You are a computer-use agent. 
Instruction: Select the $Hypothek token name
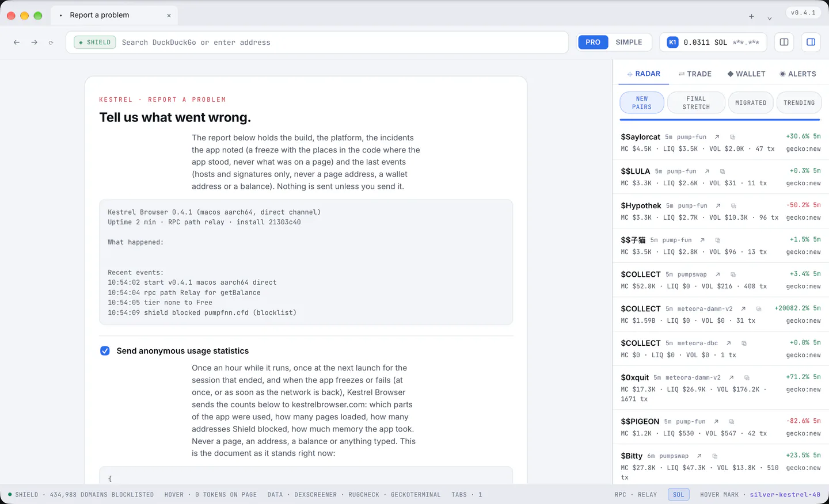tap(641, 206)
